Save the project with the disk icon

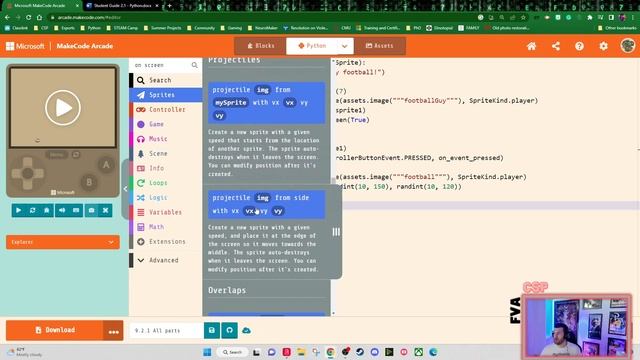coord(212,330)
